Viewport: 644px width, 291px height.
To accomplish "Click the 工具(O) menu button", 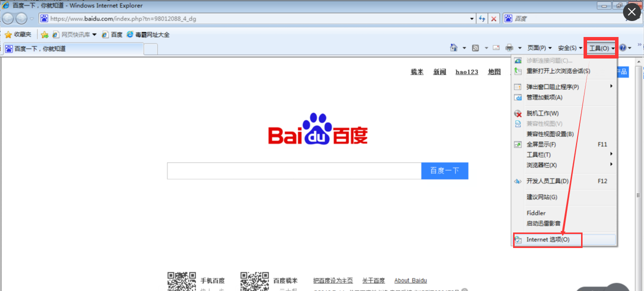I will pyautogui.click(x=602, y=48).
